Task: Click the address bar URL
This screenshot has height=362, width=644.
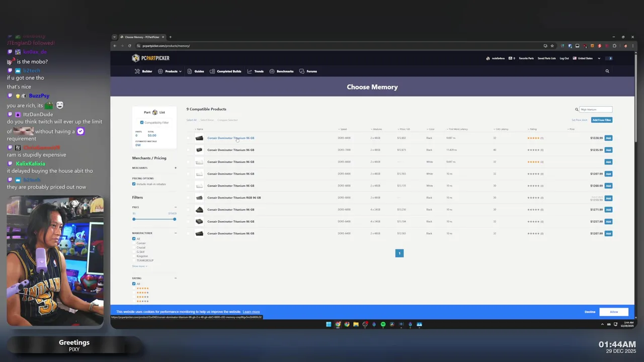Action: [166, 46]
